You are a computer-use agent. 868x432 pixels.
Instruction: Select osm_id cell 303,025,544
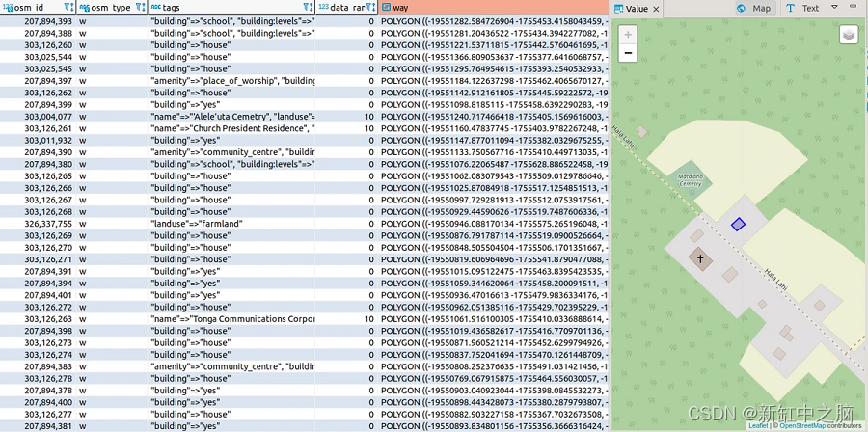tap(37, 57)
